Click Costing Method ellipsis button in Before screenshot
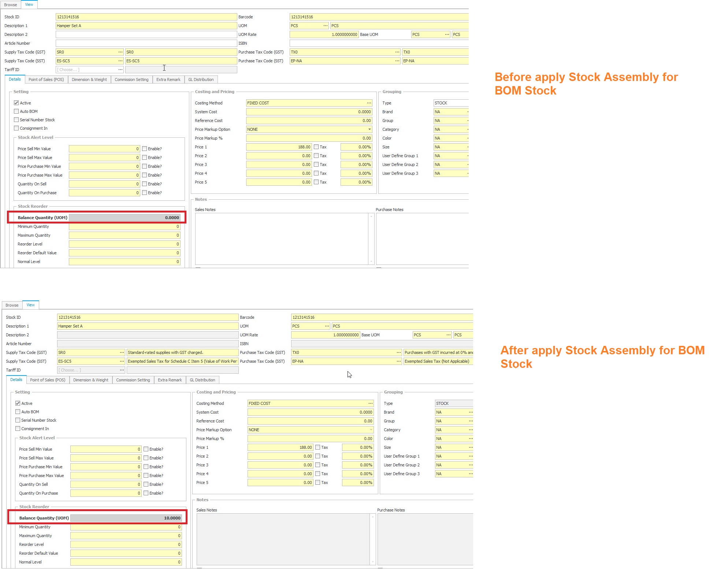 point(369,103)
